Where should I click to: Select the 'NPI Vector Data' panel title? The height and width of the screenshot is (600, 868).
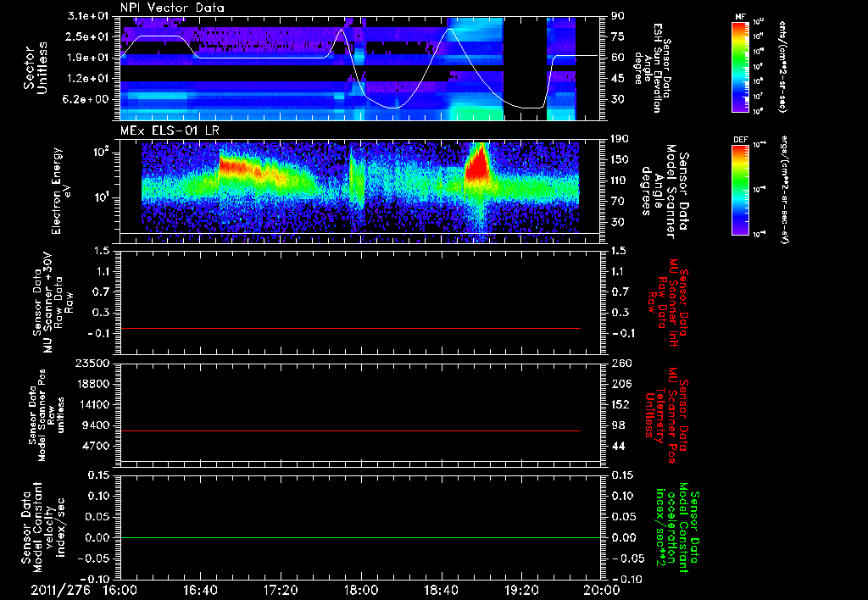[172, 8]
